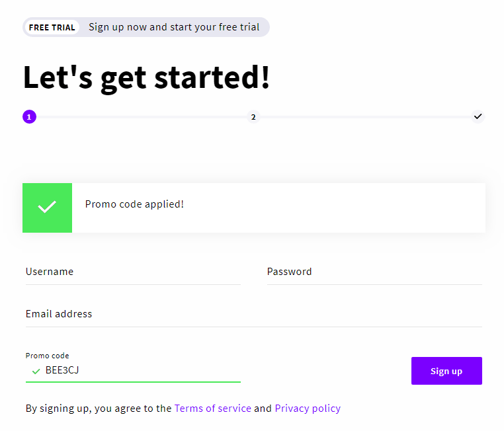504x431 pixels.
Task: Click the 'Let's get started!' heading
Action: click(x=146, y=77)
